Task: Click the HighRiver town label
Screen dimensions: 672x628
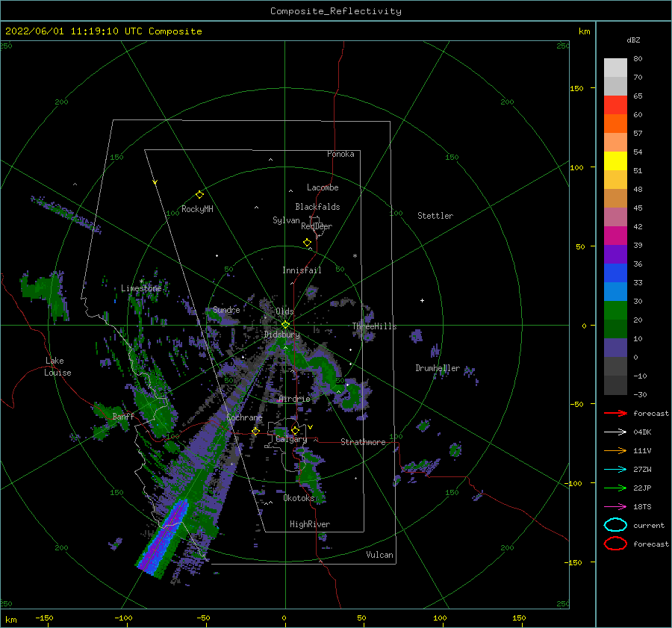Action: 310,524
